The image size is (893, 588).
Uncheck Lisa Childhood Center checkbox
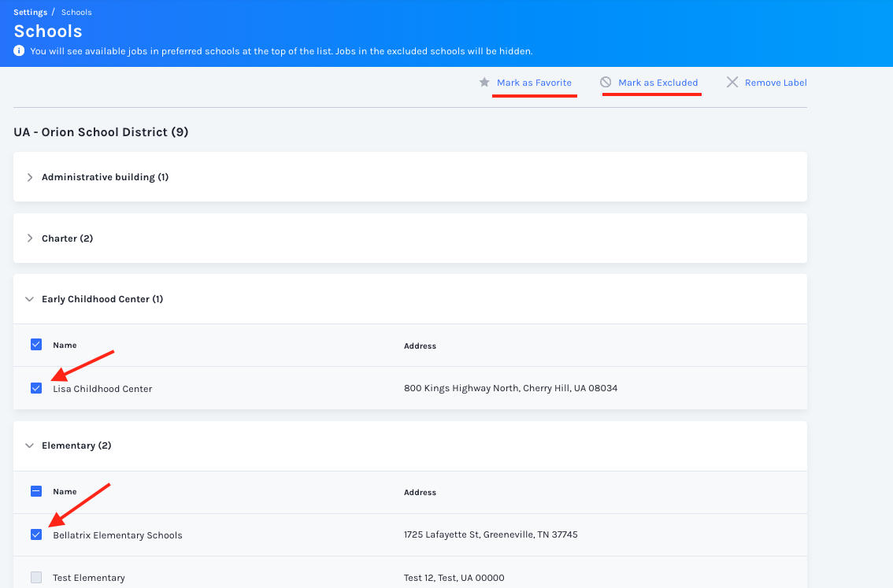[x=36, y=388]
